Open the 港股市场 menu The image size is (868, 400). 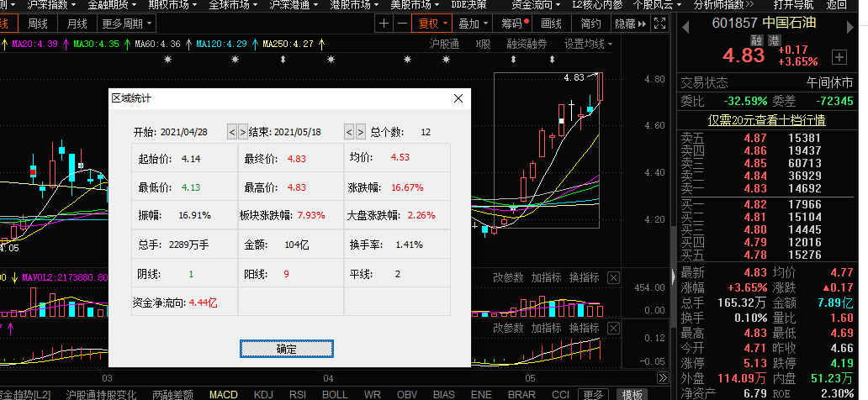click(354, 6)
